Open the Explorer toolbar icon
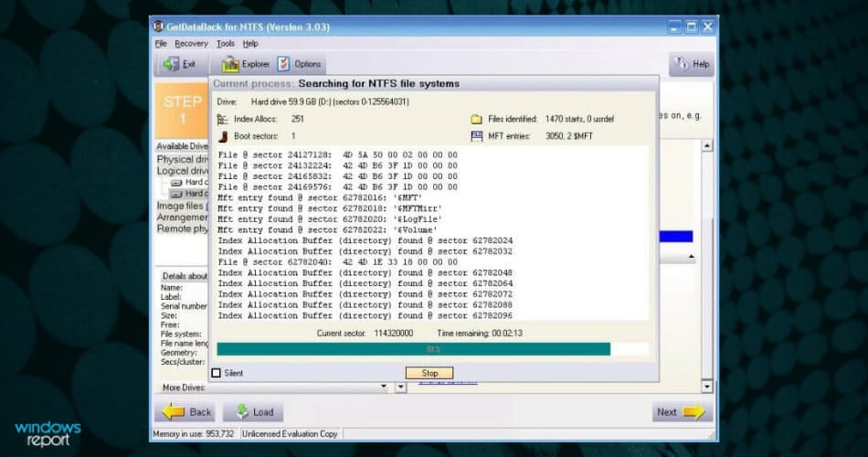 point(229,64)
